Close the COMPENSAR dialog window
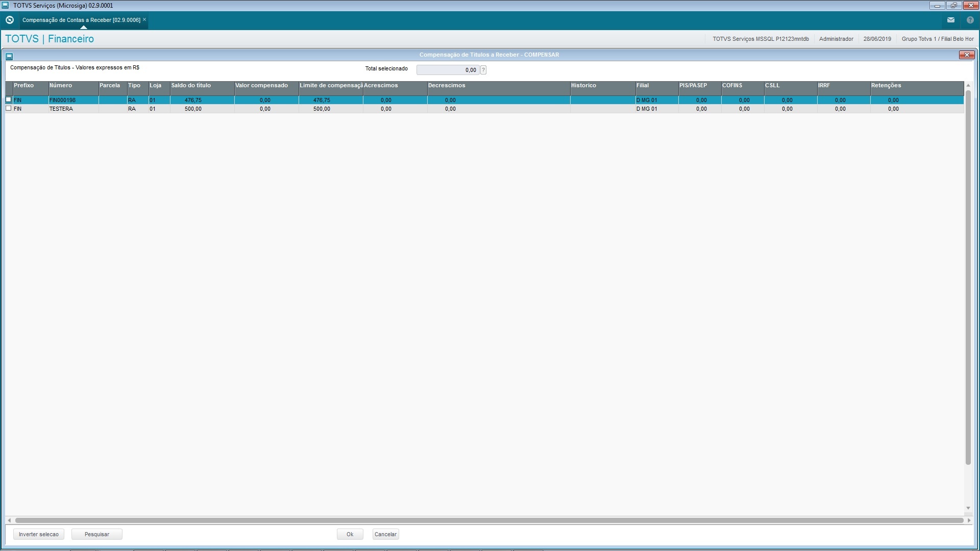 tap(966, 55)
